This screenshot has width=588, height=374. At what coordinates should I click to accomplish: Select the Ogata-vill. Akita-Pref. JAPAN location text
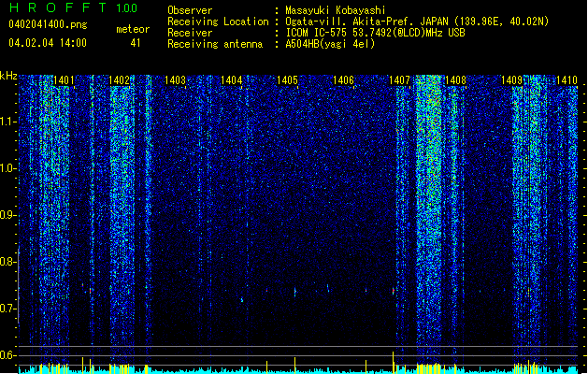(x=417, y=22)
